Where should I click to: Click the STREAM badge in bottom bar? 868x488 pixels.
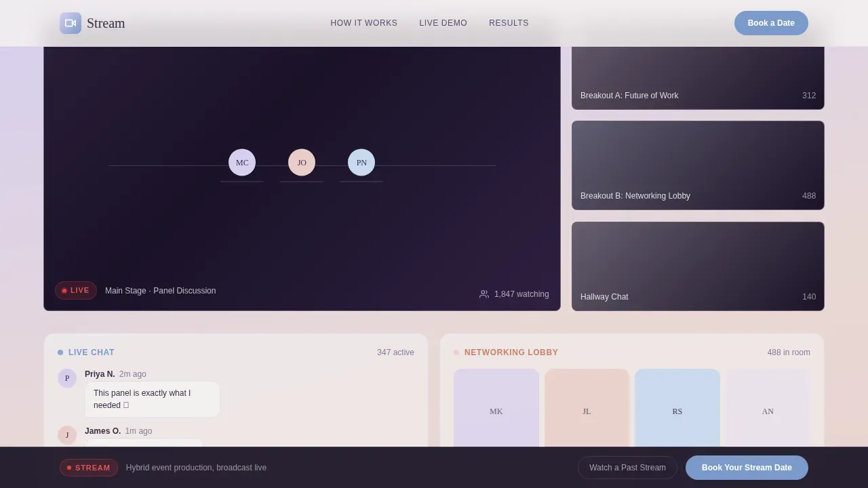point(89,468)
